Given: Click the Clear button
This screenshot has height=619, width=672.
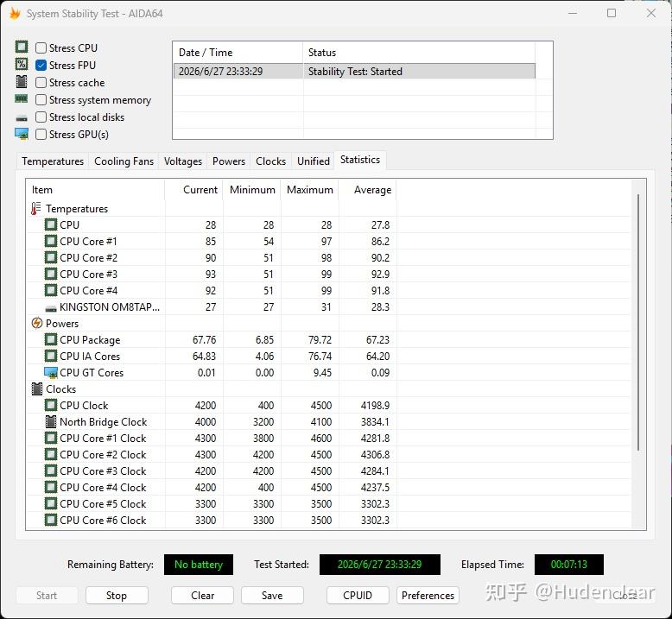Looking at the screenshot, I should pyautogui.click(x=202, y=596).
